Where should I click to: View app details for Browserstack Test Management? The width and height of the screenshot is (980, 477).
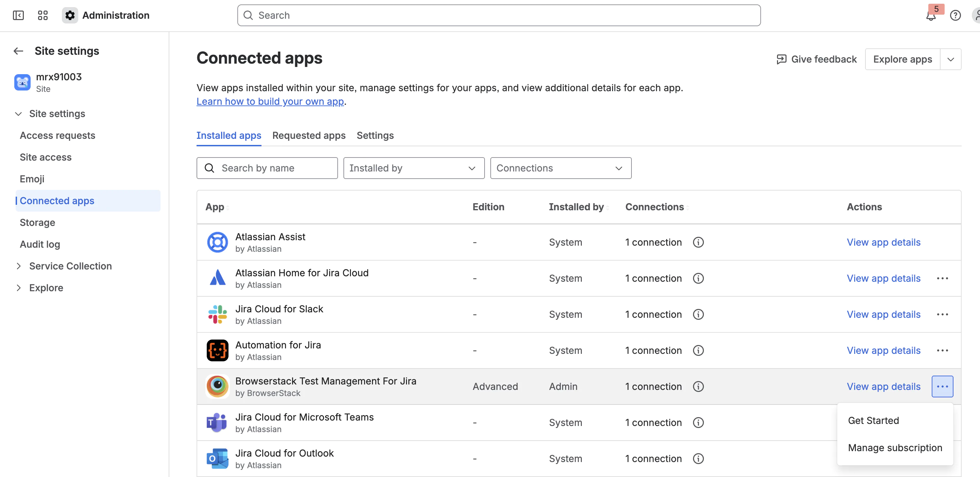tap(883, 386)
